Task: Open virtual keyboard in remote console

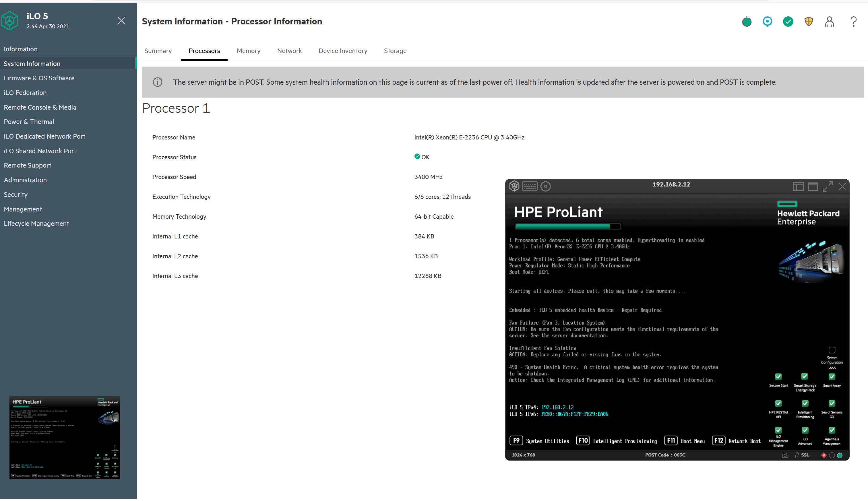Action: [x=529, y=186]
